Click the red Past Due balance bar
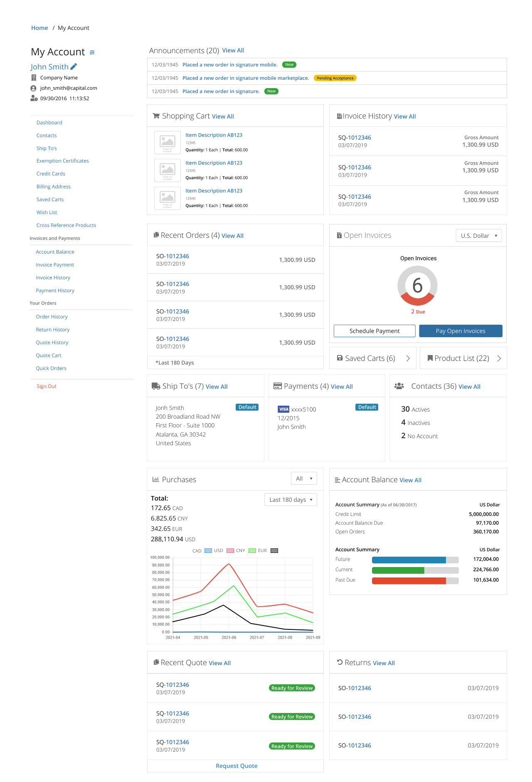532x782 pixels. [x=409, y=580]
